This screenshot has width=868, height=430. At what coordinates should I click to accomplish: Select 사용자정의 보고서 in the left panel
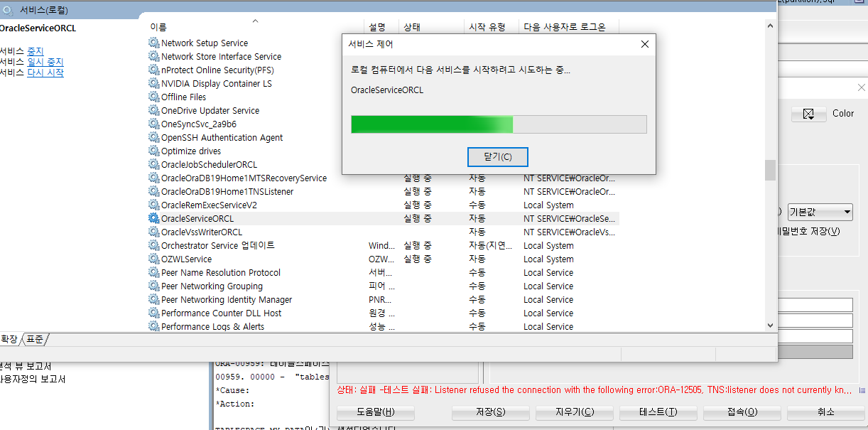pyautogui.click(x=33, y=380)
